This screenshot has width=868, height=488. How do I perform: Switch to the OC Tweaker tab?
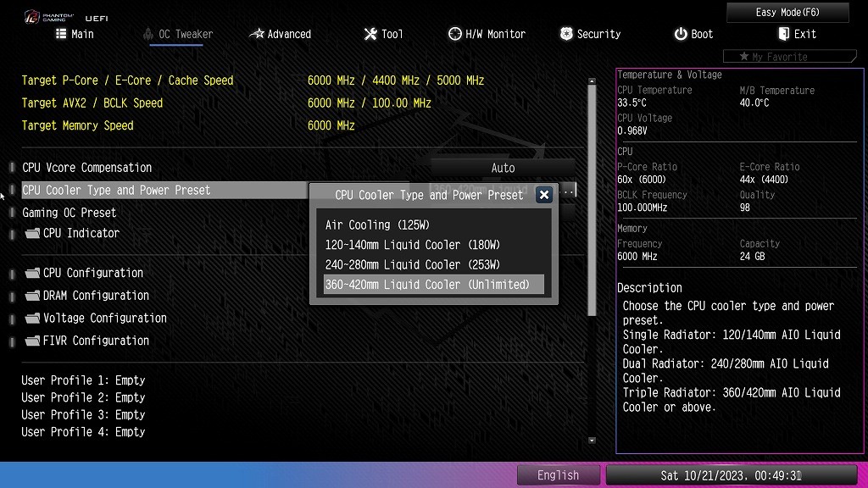(179, 34)
